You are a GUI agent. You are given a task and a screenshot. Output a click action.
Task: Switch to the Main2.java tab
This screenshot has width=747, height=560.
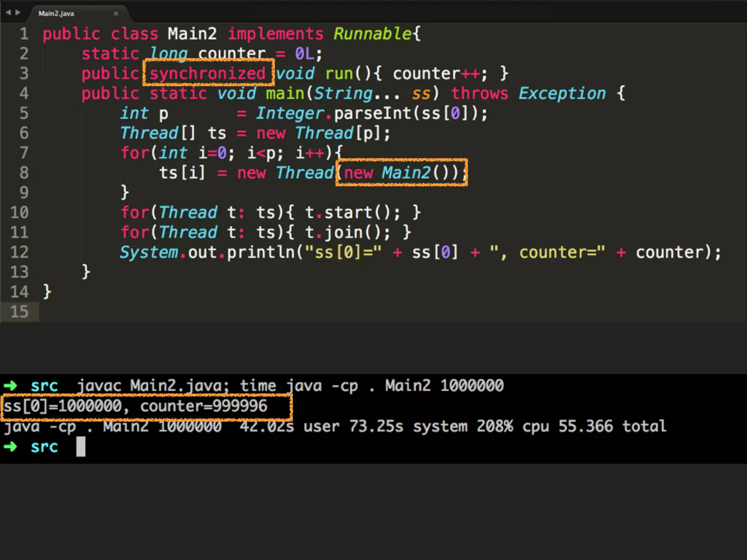tap(57, 13)
